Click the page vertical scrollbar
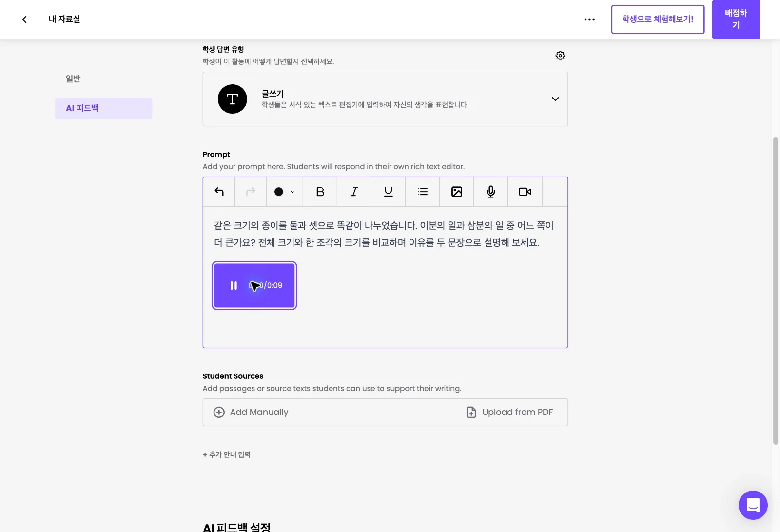Viewport: 780px width, 532px height. (x=776, y=291)
